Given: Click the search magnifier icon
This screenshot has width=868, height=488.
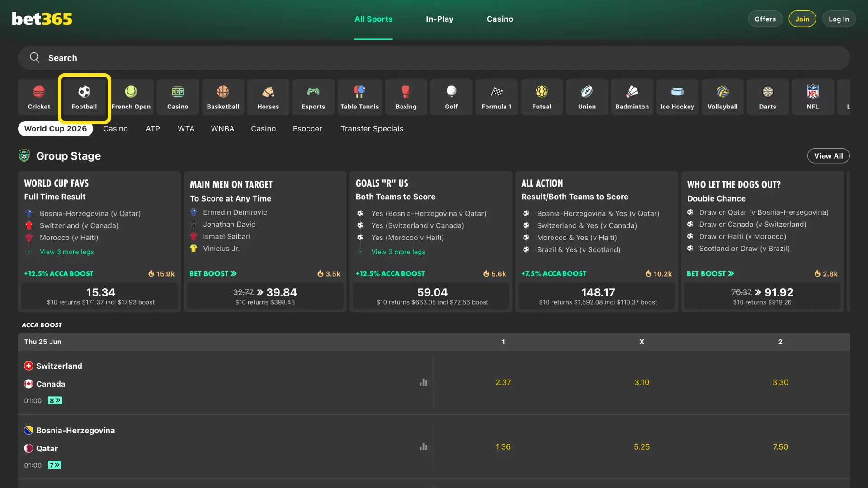Looking at the screenshot, I should tap(34, 57).
